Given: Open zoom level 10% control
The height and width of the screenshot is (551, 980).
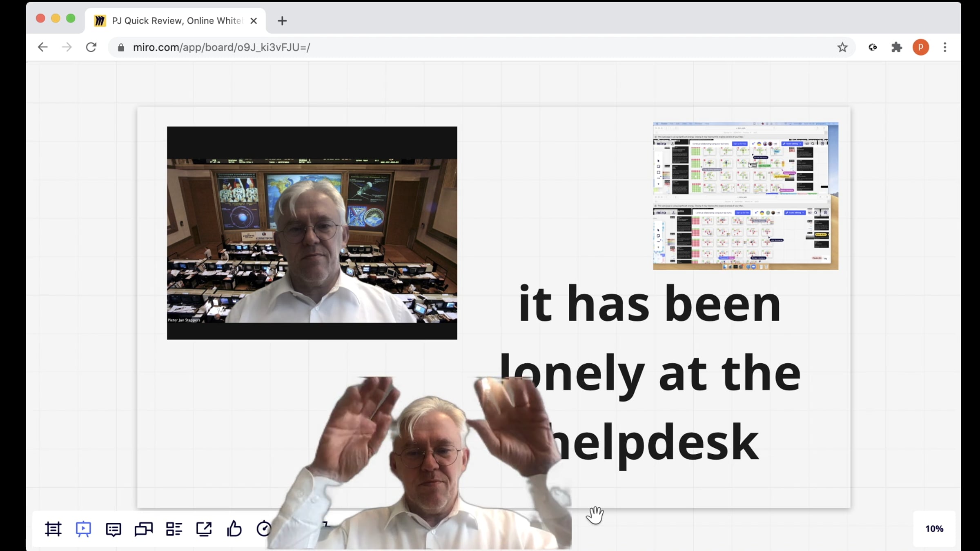Looking at the screenshot, I should click(934, 529).
